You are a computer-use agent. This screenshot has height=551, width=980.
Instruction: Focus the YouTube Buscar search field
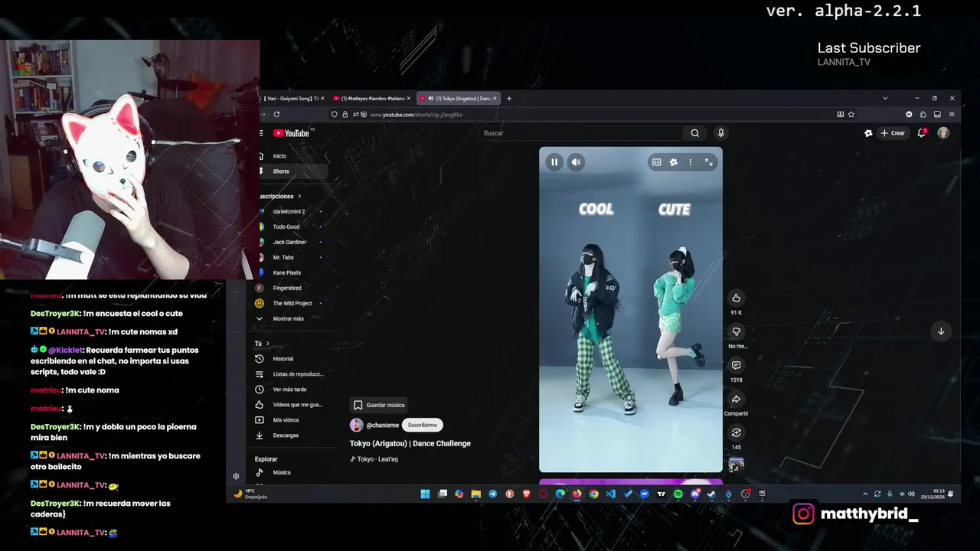point(582,133)
